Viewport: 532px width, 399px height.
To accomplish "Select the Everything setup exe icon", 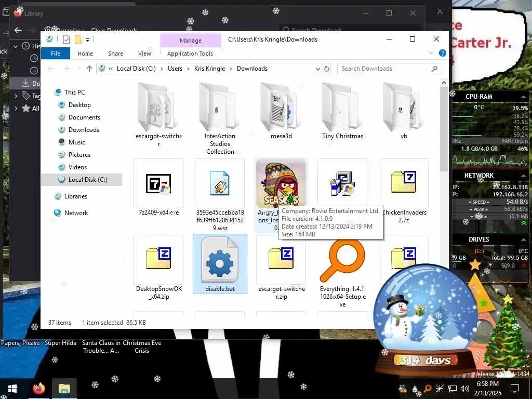I will click(x=342, y=260).
